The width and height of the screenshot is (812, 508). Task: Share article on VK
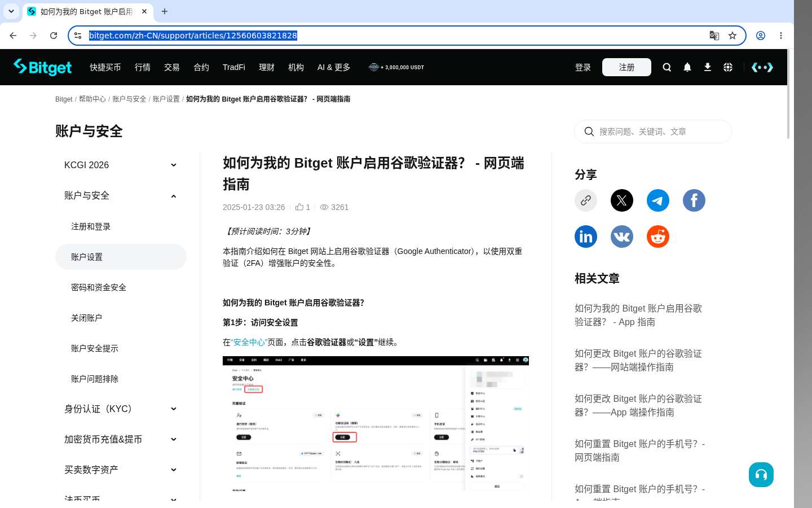[x=622, y=237]
